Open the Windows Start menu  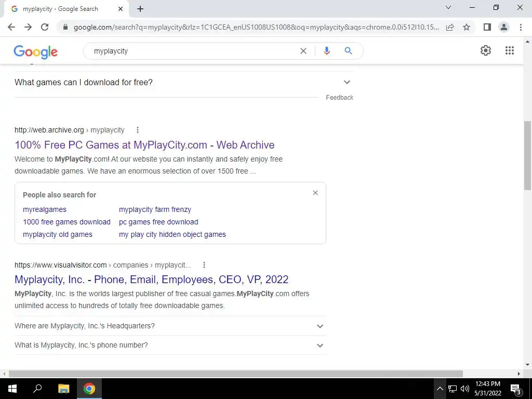(x=12, y=389)
